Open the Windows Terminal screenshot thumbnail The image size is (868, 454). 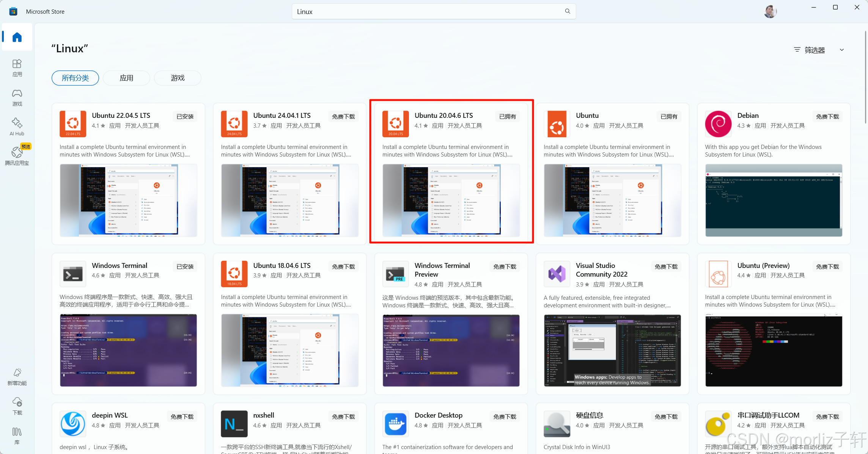(x=128, y=350)
